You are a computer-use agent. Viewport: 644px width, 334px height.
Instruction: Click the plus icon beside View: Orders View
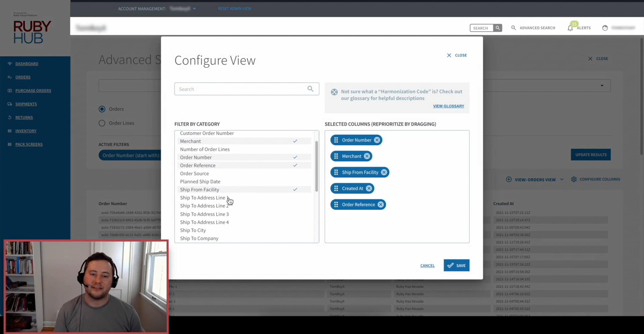(x=508, y=179)
